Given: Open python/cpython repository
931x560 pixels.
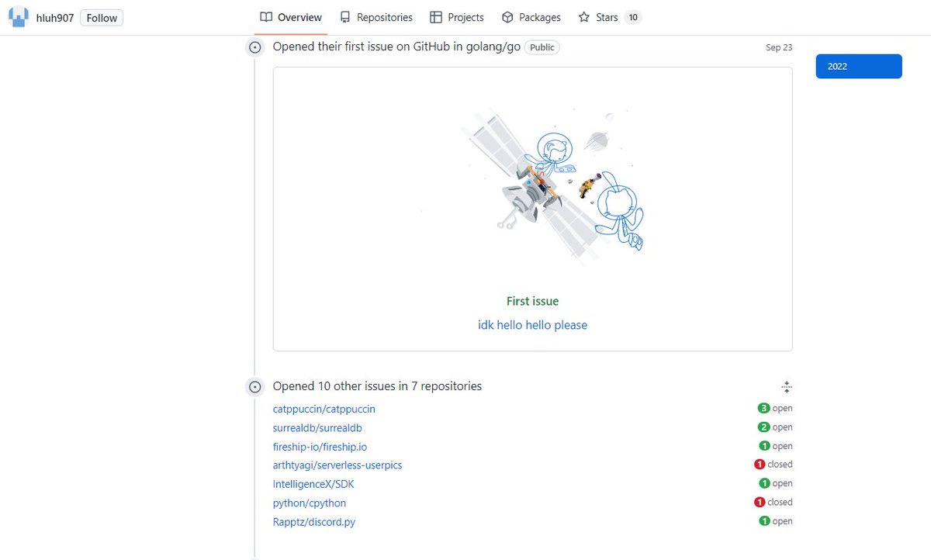Looking at the screenshot, I should 310,503.
